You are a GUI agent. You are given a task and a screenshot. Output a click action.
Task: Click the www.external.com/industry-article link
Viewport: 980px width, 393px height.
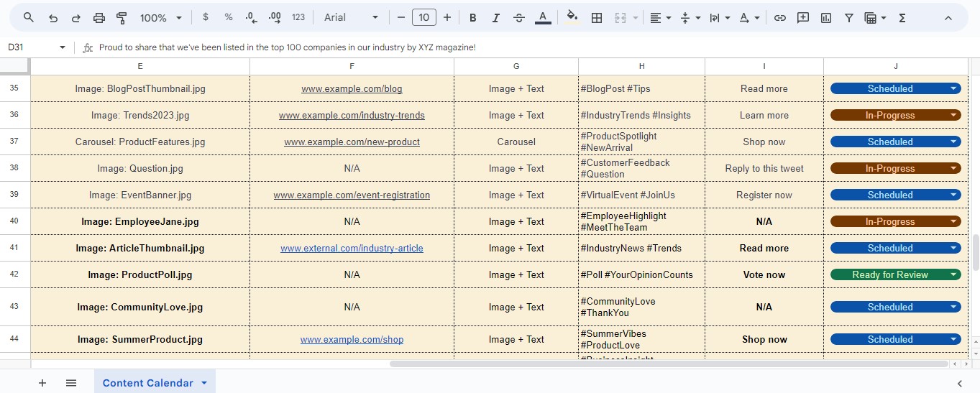tap(352, 249)
